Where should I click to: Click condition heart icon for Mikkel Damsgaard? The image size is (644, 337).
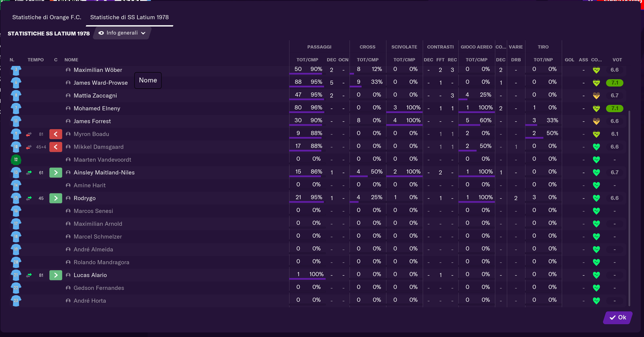596,147
